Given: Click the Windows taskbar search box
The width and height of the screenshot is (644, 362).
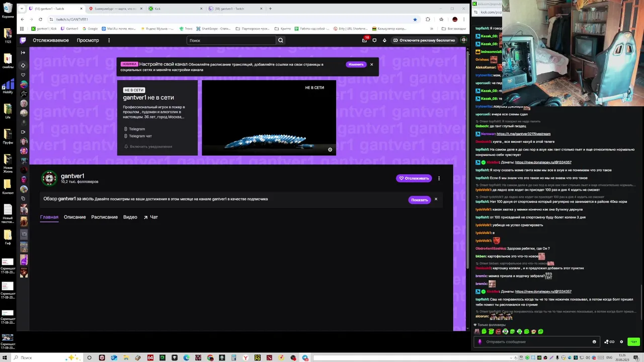Looking at the screenshot, I should (x=38, y=357).
